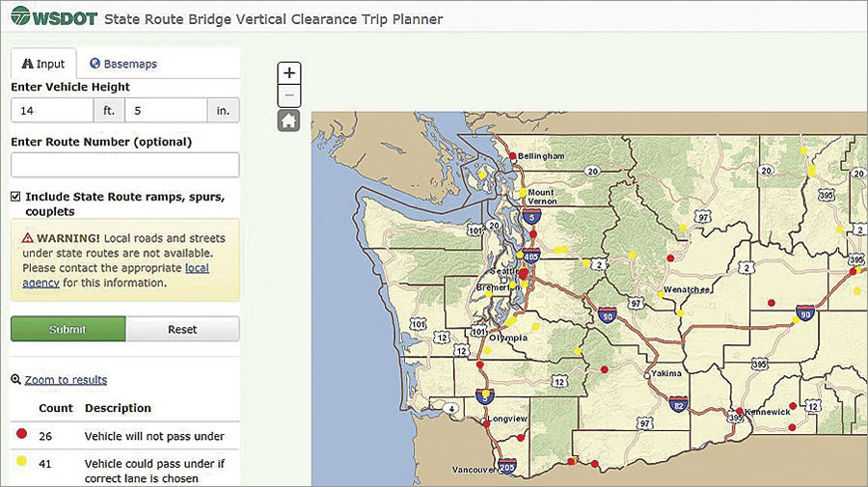The image size is (868, 487).
Task: Click the red legend dot for count 26
Action: pyautogui.click(x=18, y=436)
